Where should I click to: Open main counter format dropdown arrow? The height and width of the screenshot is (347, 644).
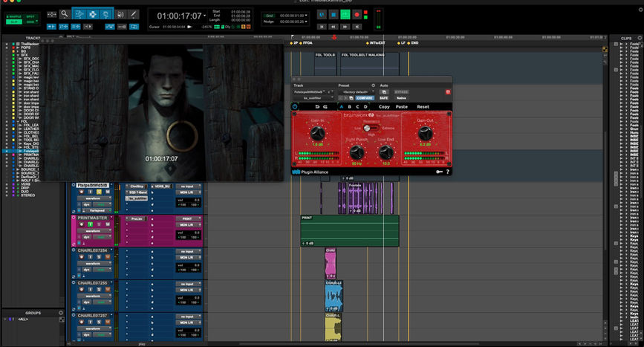pos(204,15)
